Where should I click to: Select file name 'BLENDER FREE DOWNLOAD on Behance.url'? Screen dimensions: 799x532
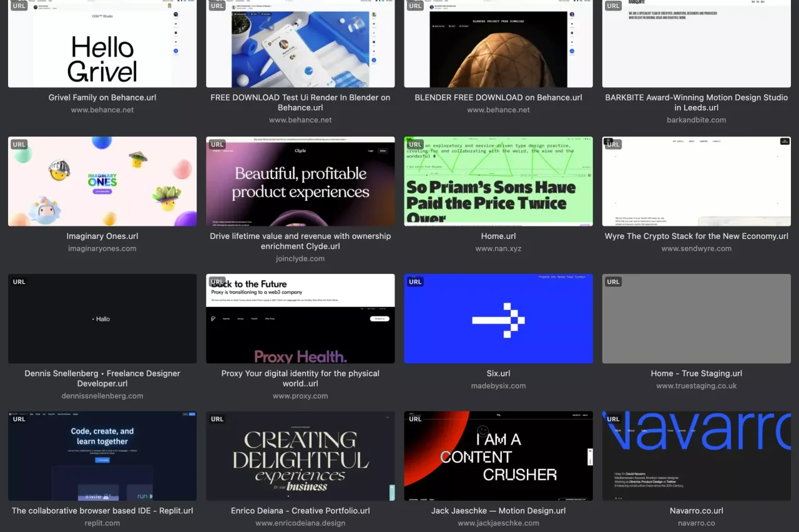point(498,97)
